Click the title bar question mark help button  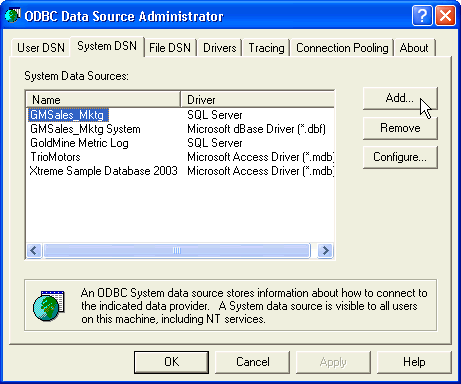tap(422, 15)
